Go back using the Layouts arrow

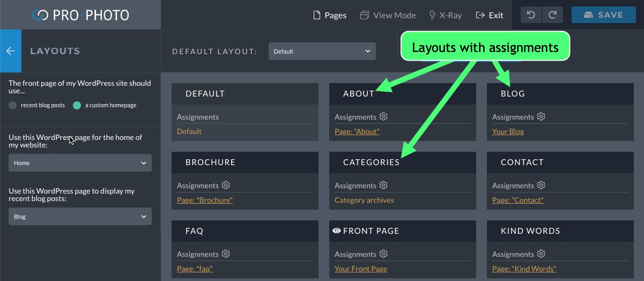tap(11, 51)
